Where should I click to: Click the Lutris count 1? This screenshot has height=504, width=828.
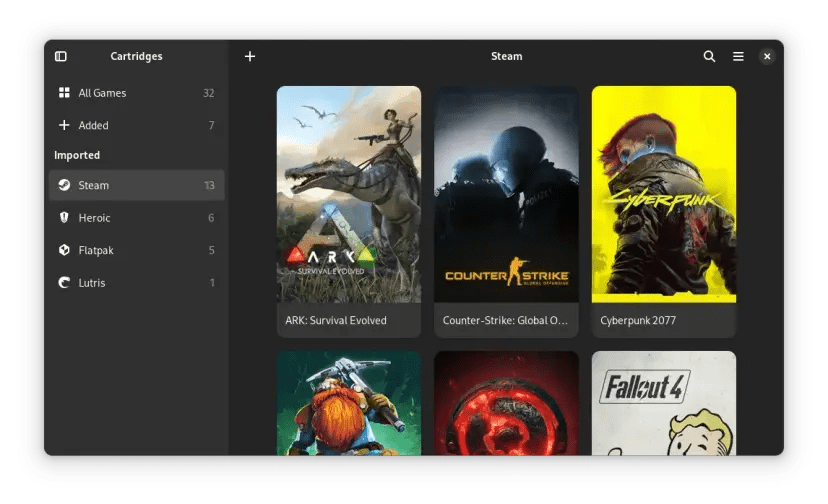tap(212, 283)
